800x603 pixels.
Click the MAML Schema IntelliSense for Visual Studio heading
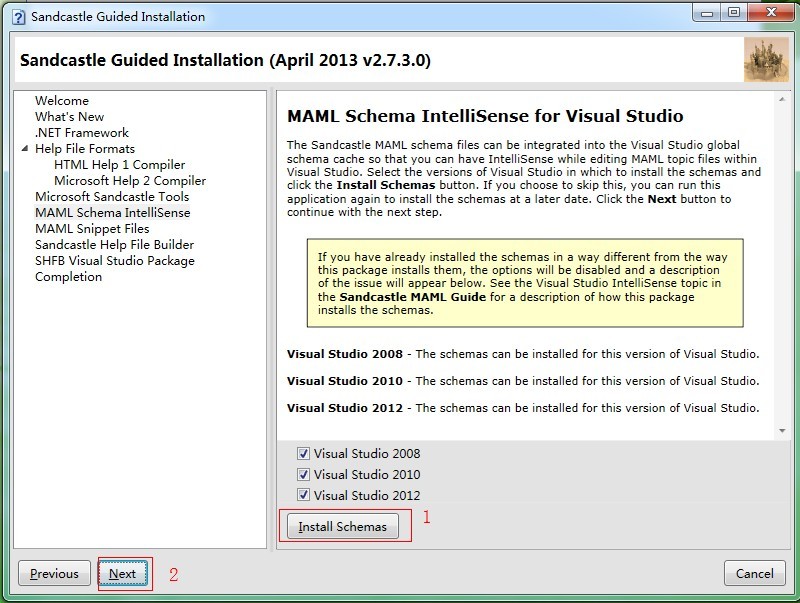click(x=485, y=116)
